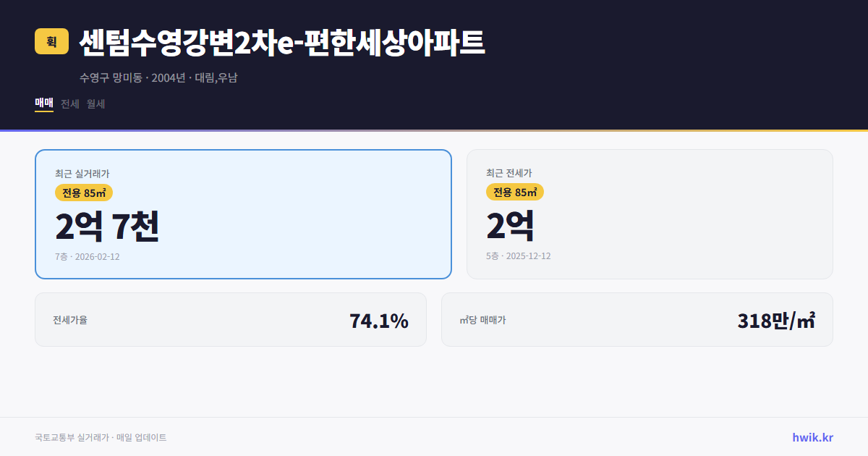868x456 pixels.
Task: Click the 318만/㎡ price-per-area value
Action: 776,319
